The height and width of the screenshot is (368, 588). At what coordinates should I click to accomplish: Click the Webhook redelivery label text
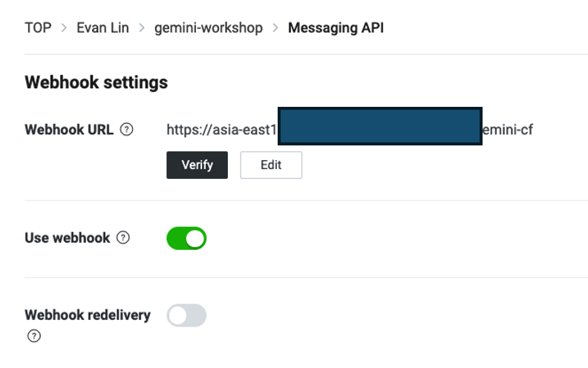click(88, 315)
